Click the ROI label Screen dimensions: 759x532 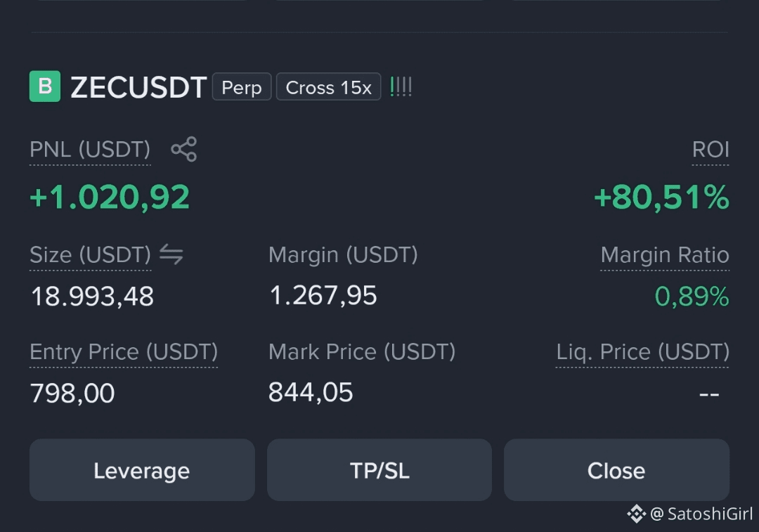[711, 150]
